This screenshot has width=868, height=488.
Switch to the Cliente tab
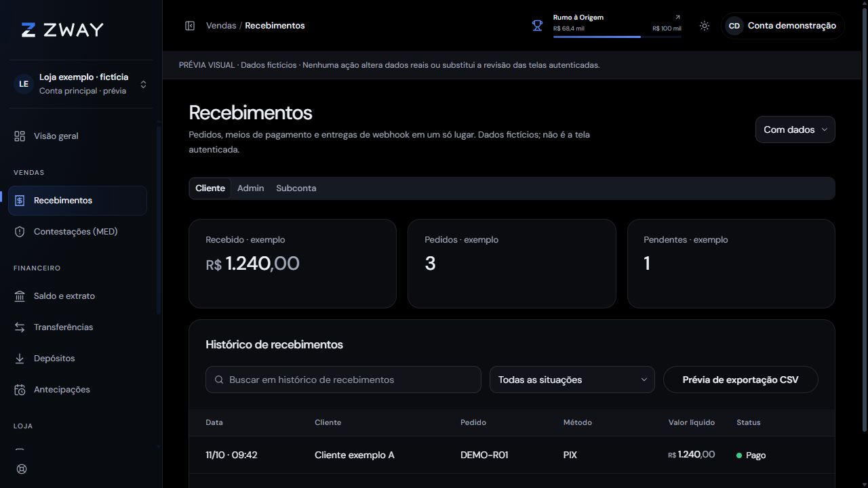[x=210, y=188]
